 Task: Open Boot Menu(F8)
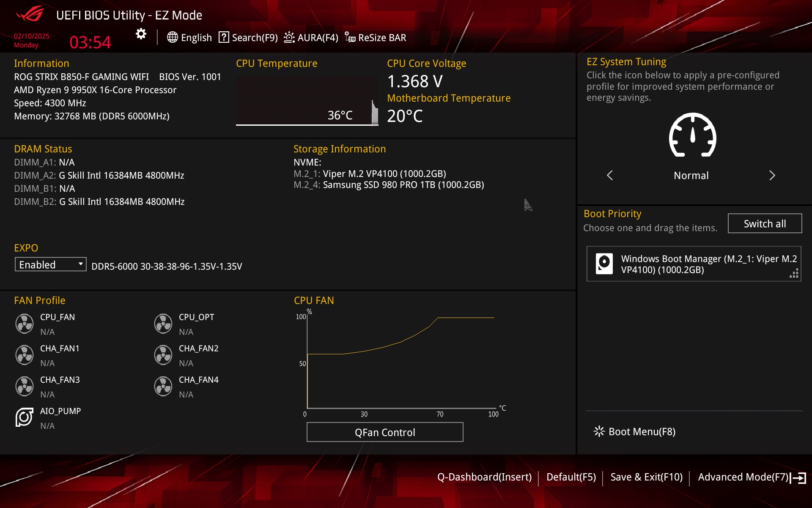click(635, 431)
